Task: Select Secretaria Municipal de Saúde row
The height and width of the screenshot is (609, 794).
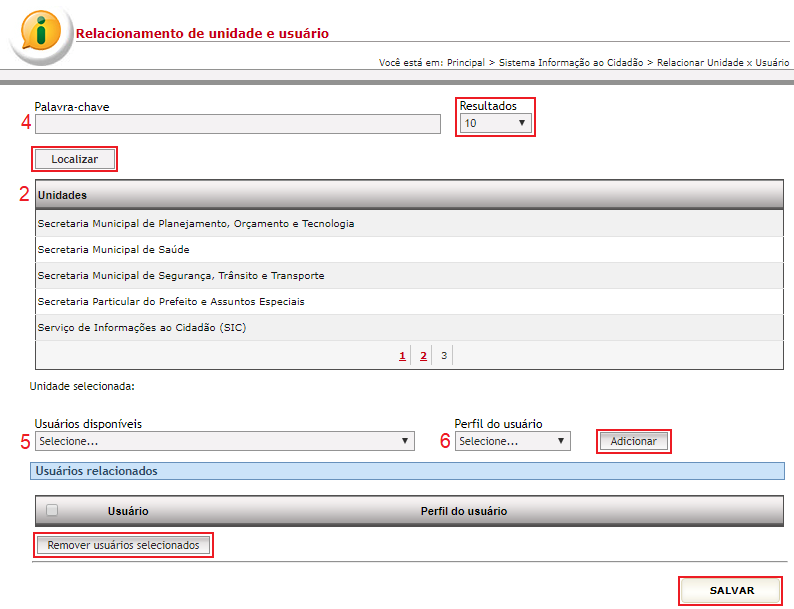Action: [409, 250]
